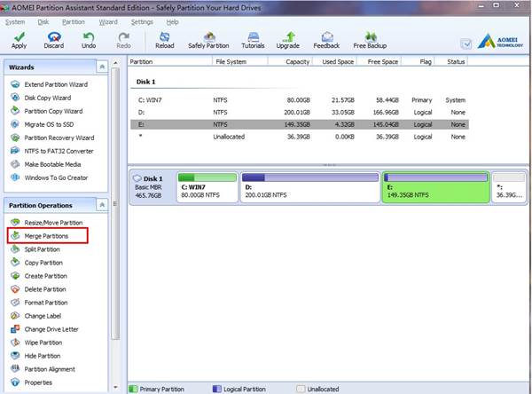532x394 pixels.
Task: Click the E: 149.35GB green disk block
Action: (x=436, y=187)
